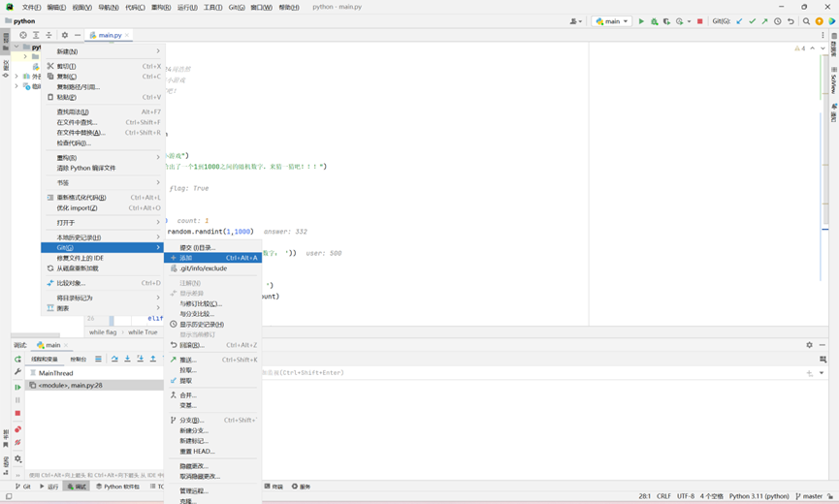The width and height of the screenshot is (839, 504).
Task: Start debugging with the bug icon
Action: 654,21
